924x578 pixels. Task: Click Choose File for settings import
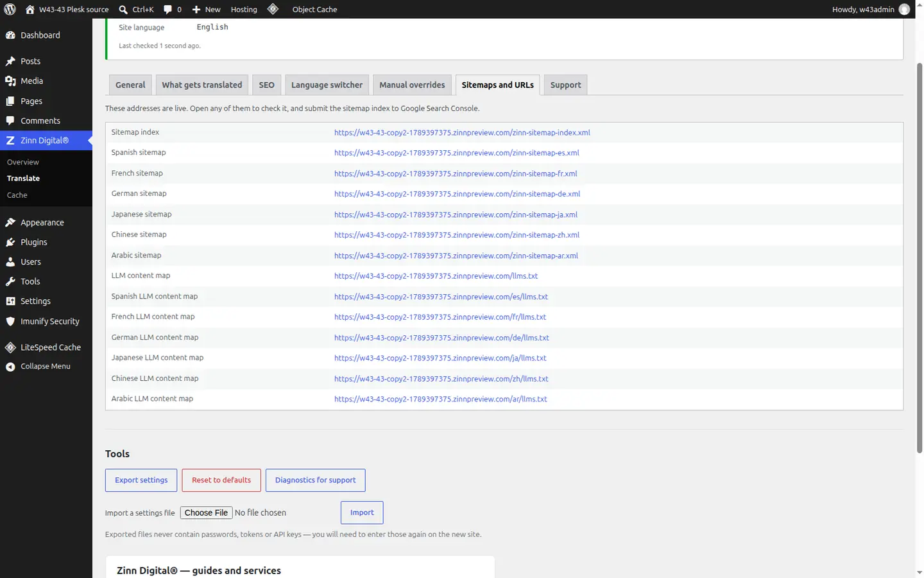click(x=206, y=512)
